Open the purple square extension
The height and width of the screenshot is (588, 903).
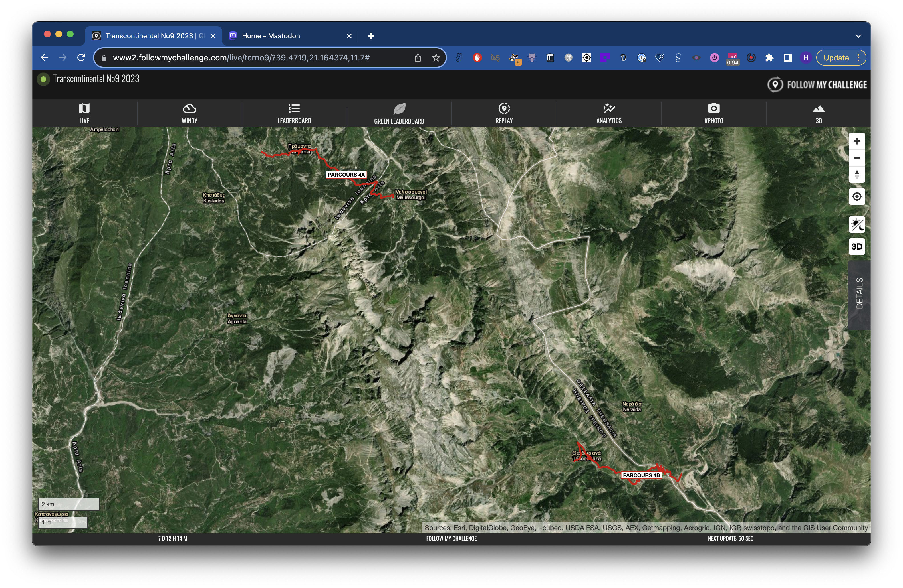coord(605,58)
